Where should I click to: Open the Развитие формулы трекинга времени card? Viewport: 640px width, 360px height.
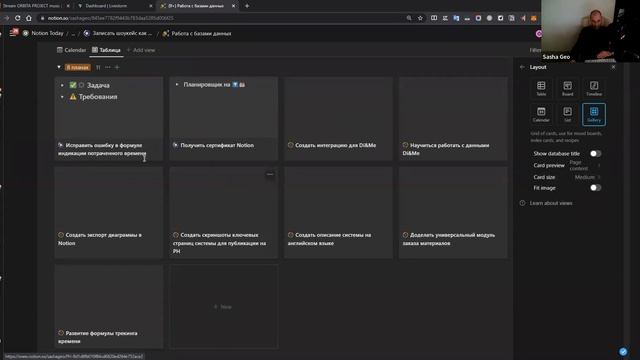coord(109,307)
